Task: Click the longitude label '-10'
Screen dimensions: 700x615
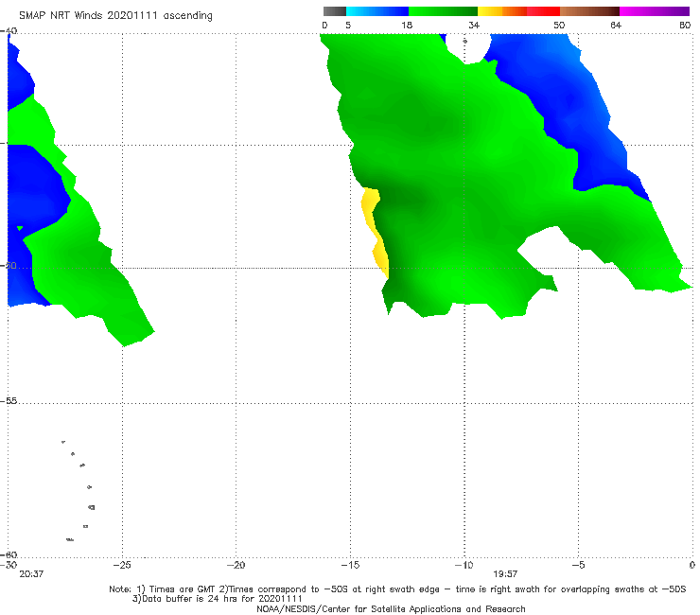Action: (464, 565)
